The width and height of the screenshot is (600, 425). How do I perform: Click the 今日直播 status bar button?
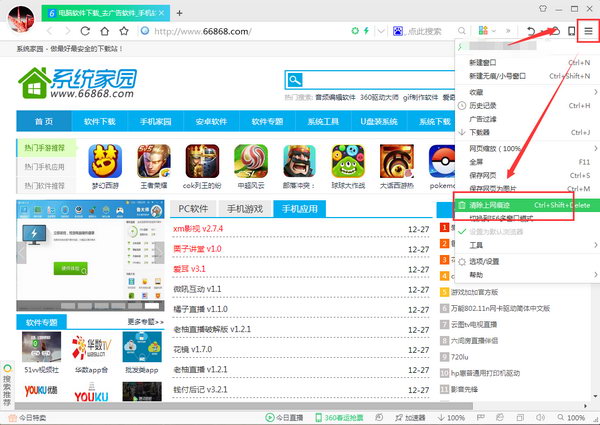coord(284,417)
